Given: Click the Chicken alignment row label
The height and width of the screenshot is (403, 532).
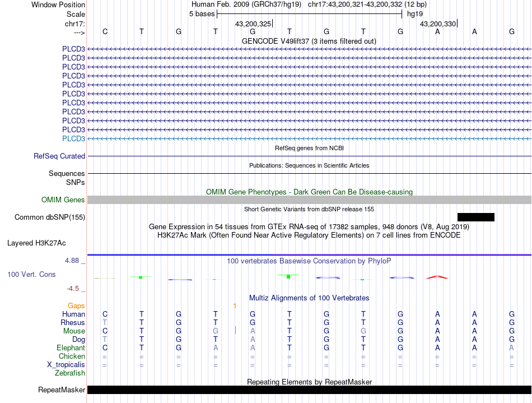Looking at the screenshot, I should (72, 356).
